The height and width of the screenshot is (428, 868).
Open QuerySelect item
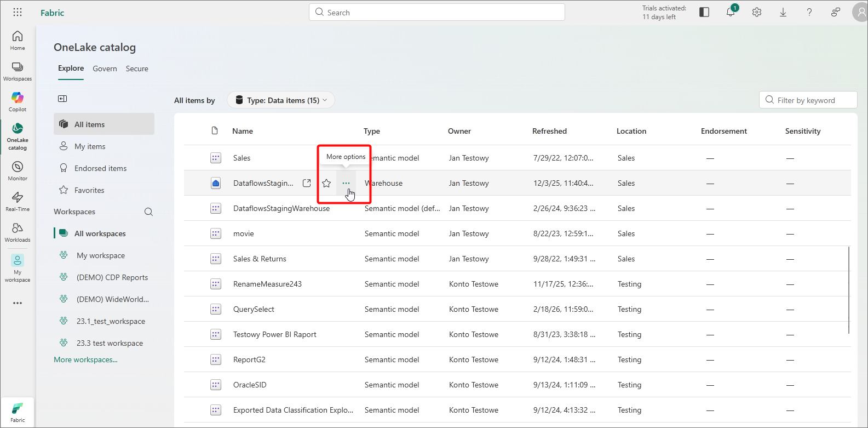coord(254,309)
